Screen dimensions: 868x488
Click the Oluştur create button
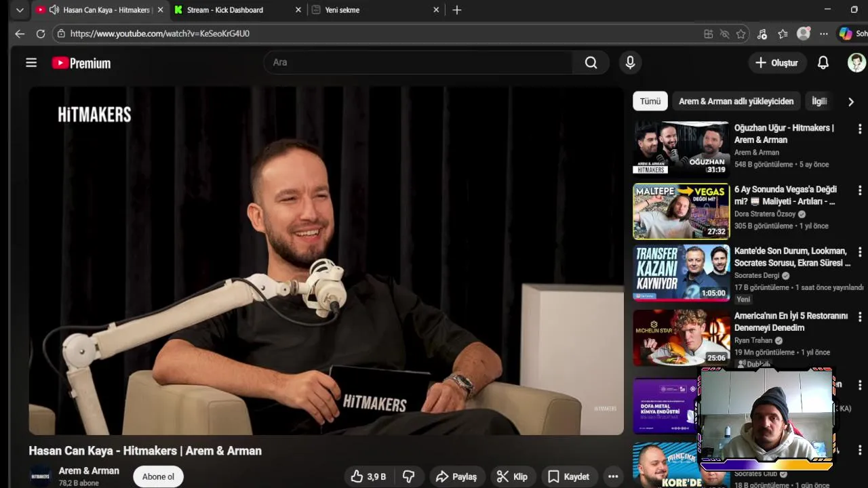click(x=777, y=62)
